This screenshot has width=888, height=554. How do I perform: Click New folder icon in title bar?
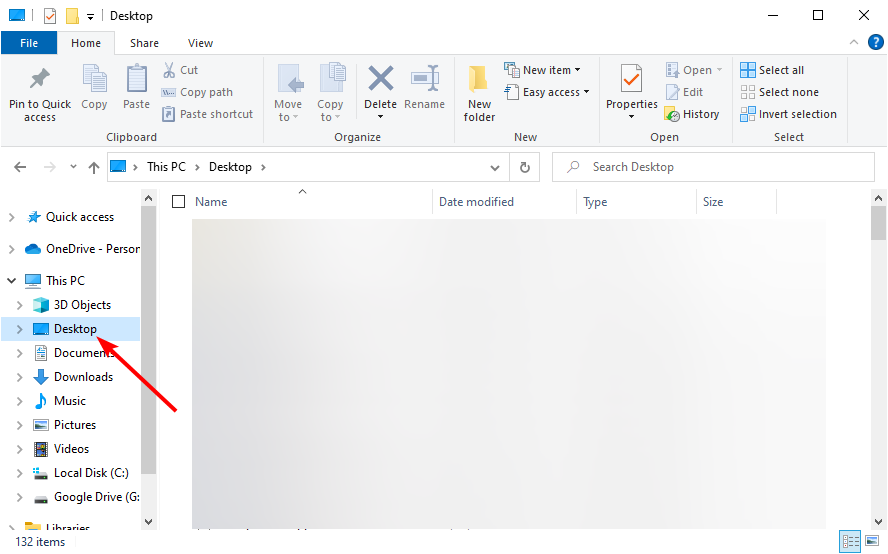point(72,16)
